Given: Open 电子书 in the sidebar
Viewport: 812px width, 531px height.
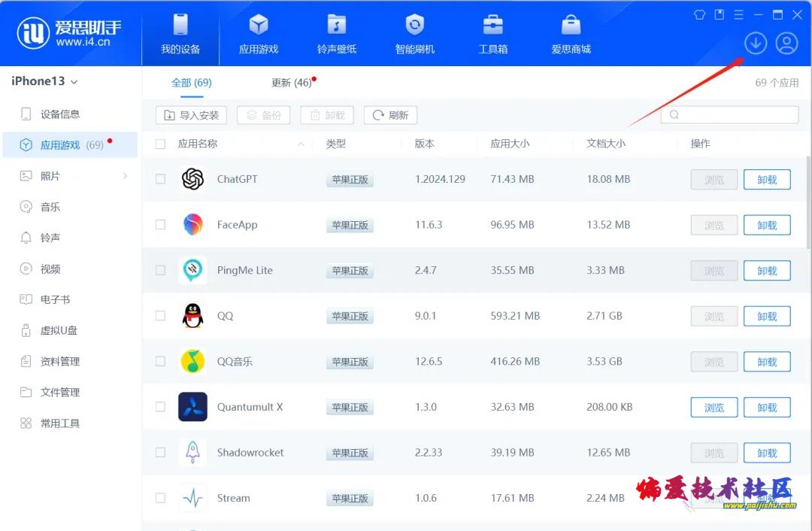Looking at the screenshot, I should tap(70, 299).
